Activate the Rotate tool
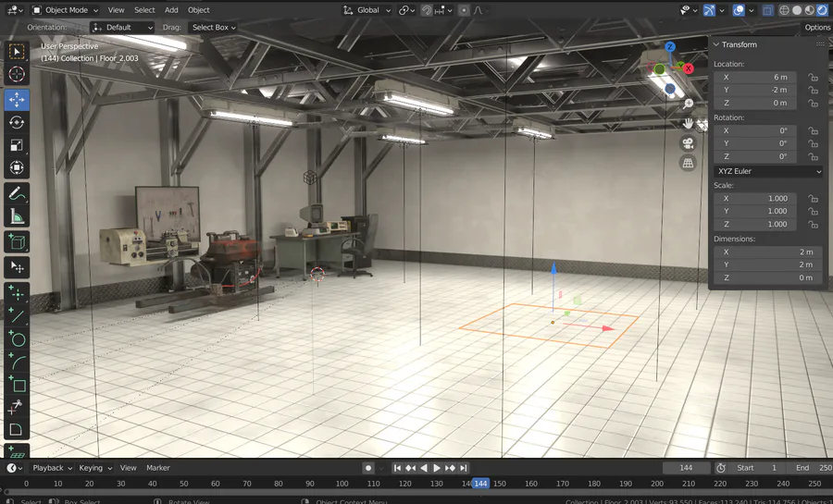833x504 pixels. [x=17, y=123]
